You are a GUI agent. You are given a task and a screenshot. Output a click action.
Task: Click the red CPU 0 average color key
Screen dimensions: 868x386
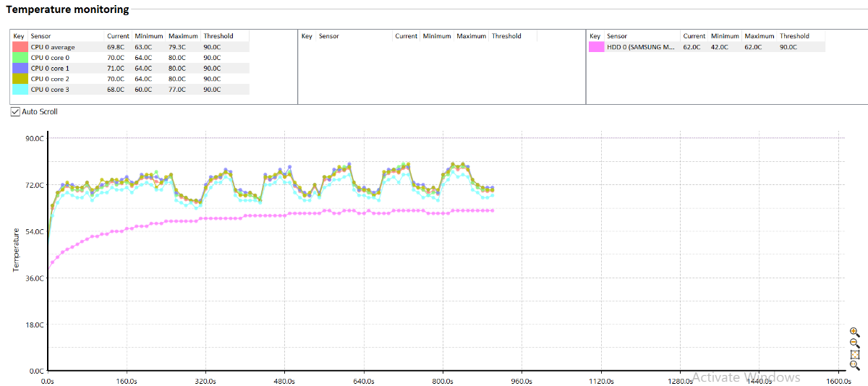20,47
